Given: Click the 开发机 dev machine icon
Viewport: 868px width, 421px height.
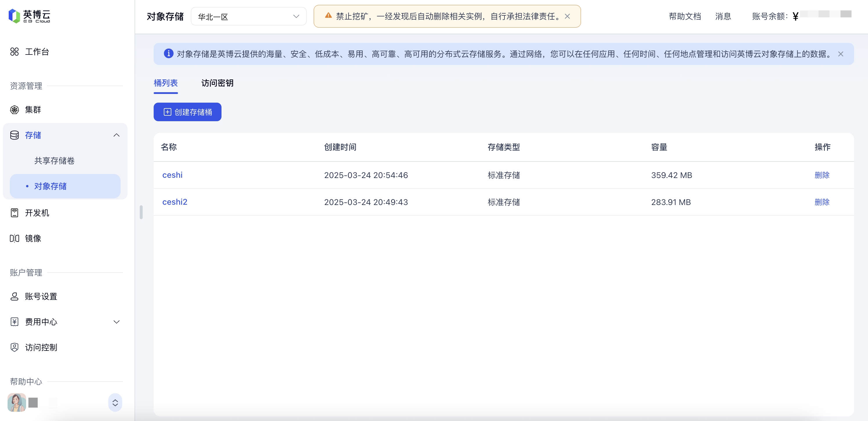Looking at the screenshot, I should (14, 213).
